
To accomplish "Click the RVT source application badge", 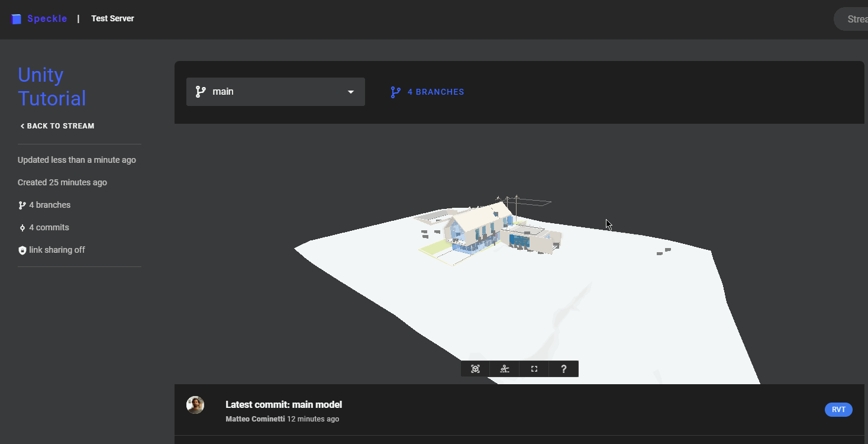I will [838, 410].
